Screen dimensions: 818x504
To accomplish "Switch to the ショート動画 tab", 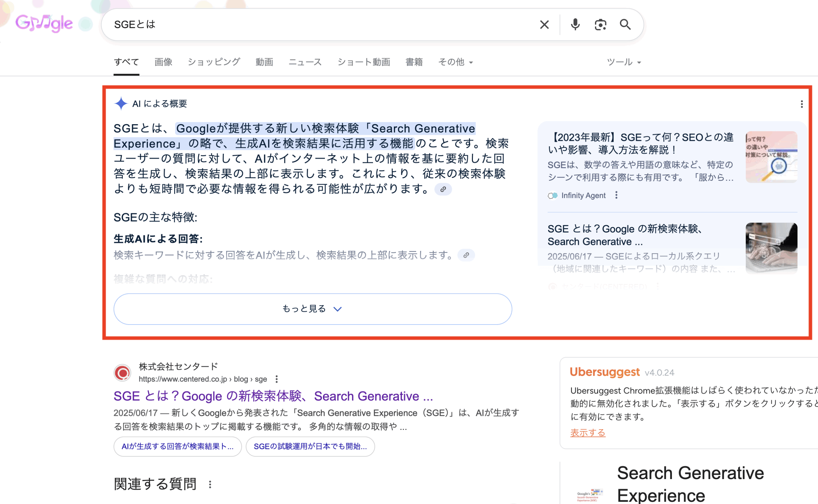I will [x=364, y=62].
